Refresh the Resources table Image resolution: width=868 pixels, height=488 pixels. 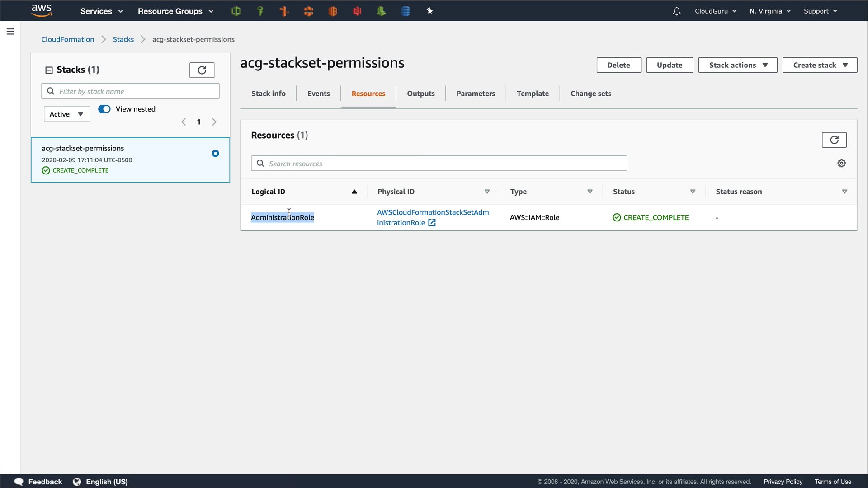point(834,140)
